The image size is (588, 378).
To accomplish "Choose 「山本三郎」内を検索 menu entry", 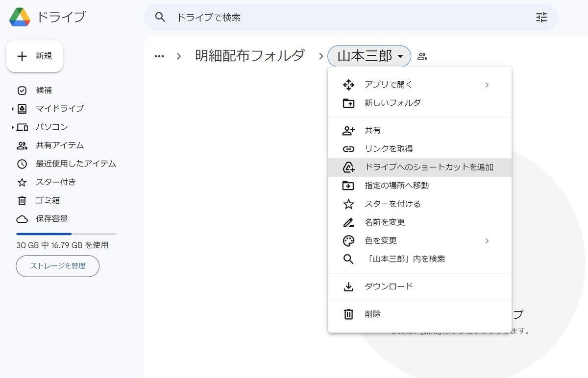I will pyautogui.click(x=419, y=259).
